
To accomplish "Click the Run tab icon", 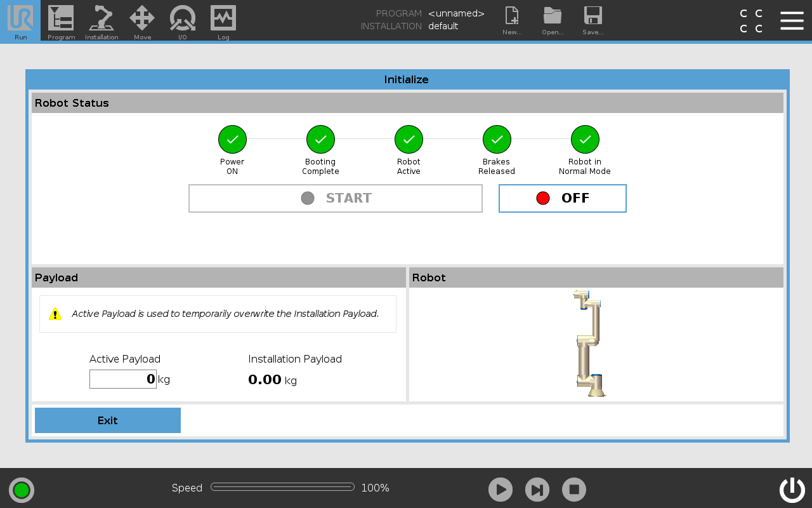I will (20, 20).
